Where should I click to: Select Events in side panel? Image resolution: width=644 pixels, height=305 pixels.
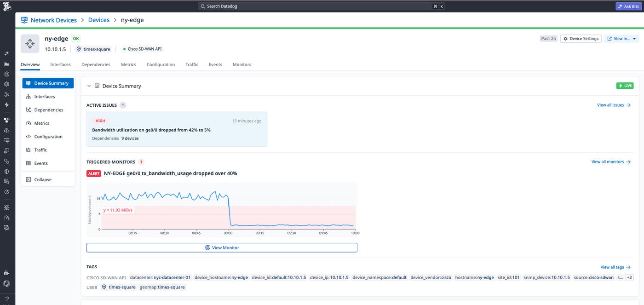(48, 163)
